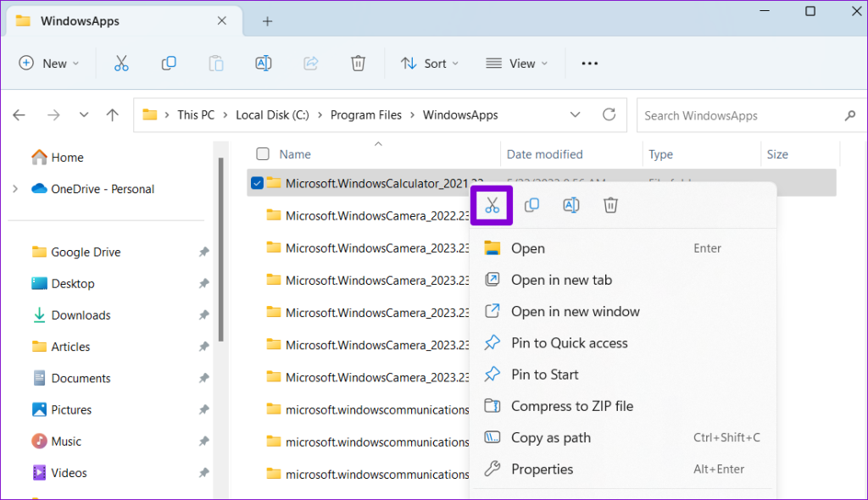The height and width of the screenshot is (500, 868).
Task: Select Pin to Start
Action: [622, 375]
